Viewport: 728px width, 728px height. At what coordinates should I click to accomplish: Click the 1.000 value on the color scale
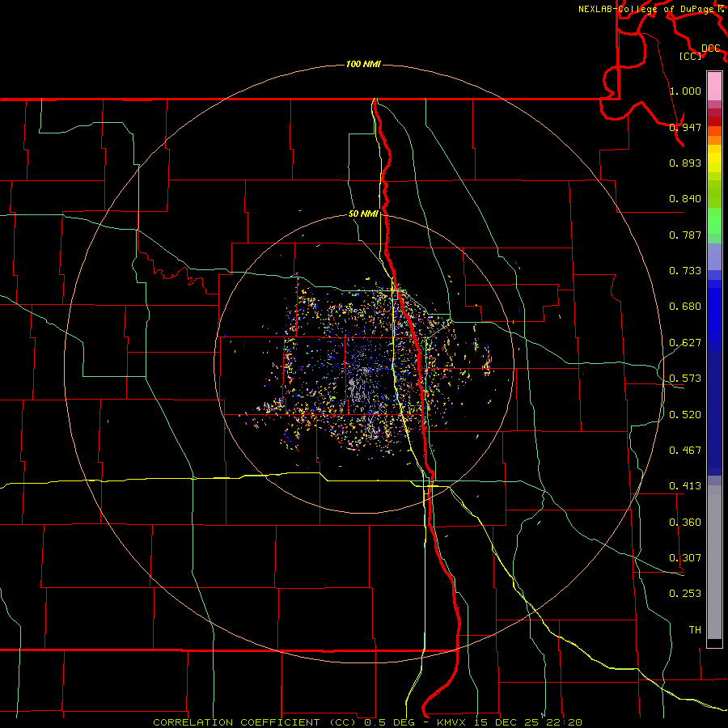(x=685, y=91)
